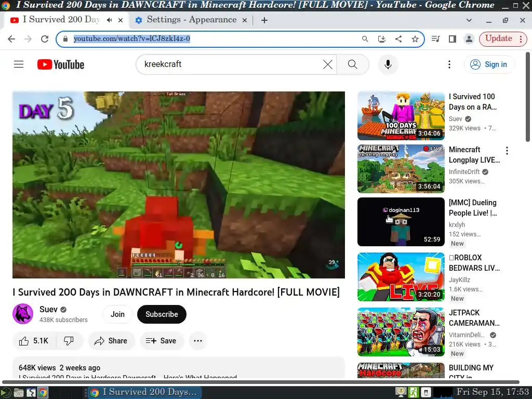
Task: Share the video
Action: (111, 341)
